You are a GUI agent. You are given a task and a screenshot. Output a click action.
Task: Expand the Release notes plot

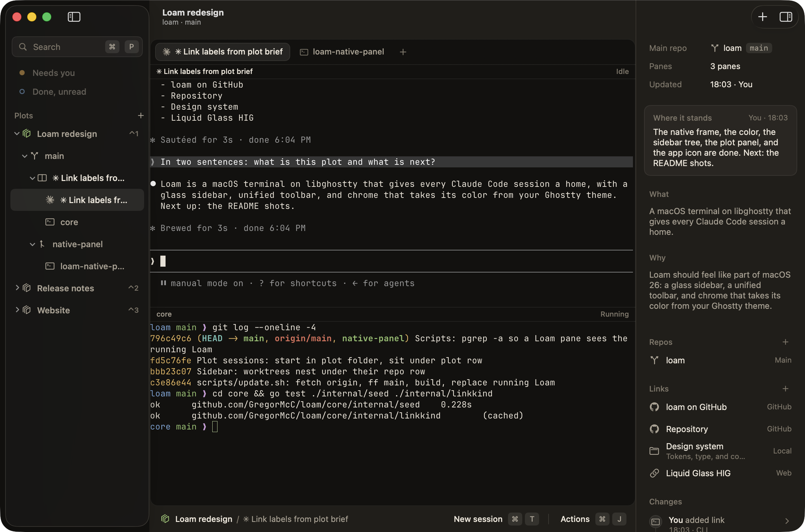coord(17,288)
